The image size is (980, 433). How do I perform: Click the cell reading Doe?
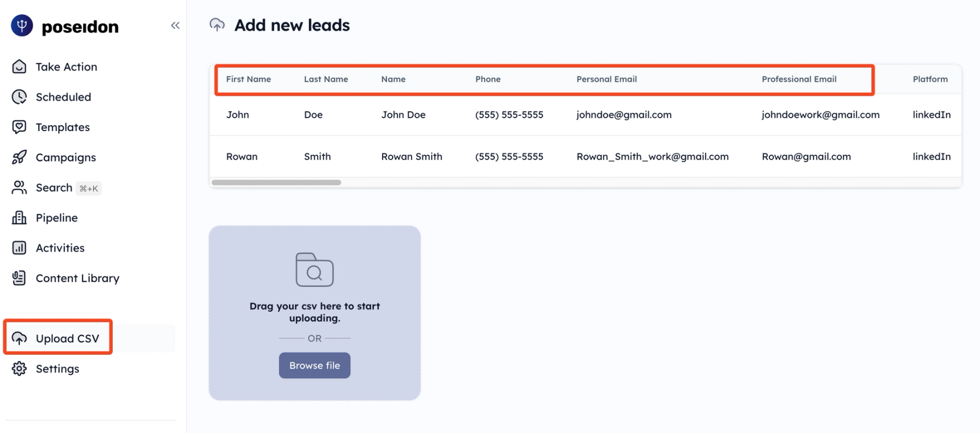tap(314, 114)
